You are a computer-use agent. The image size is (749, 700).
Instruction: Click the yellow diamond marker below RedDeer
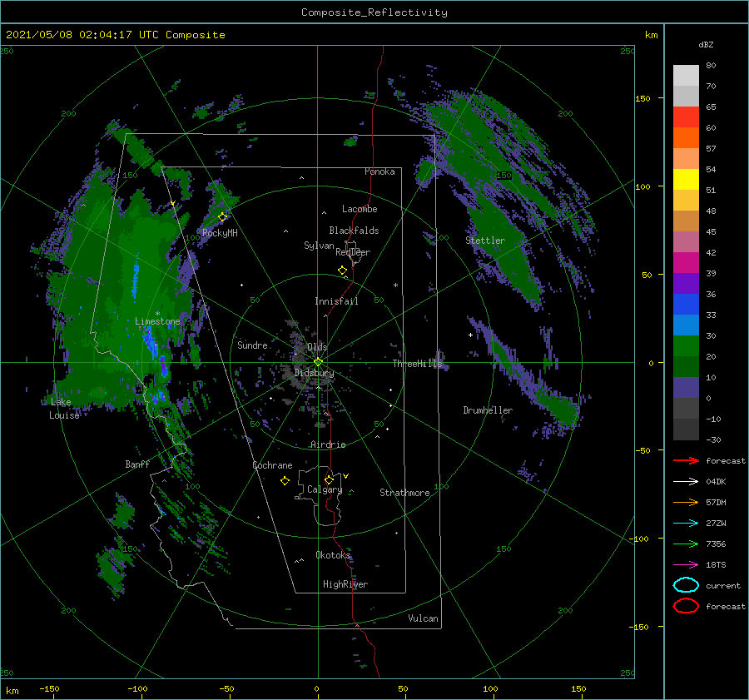click(x=343, y=271)
